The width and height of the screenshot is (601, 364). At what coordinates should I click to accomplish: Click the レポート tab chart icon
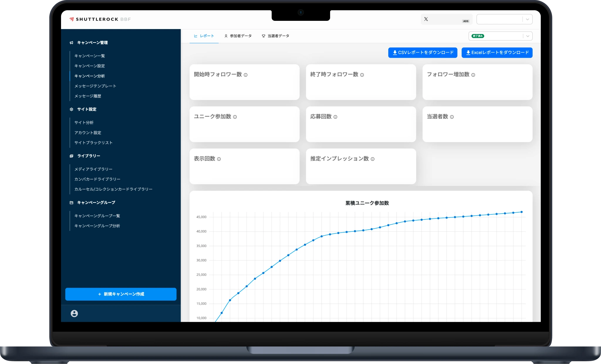click(x=196, y=36)
